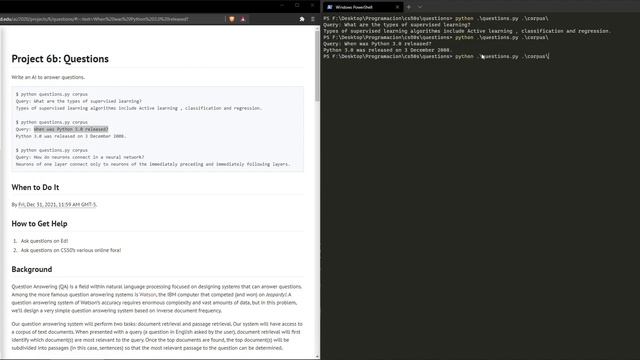Open the browser main menu icon
Viewport: 640px width, 360px height.
(x=313, y=19)
